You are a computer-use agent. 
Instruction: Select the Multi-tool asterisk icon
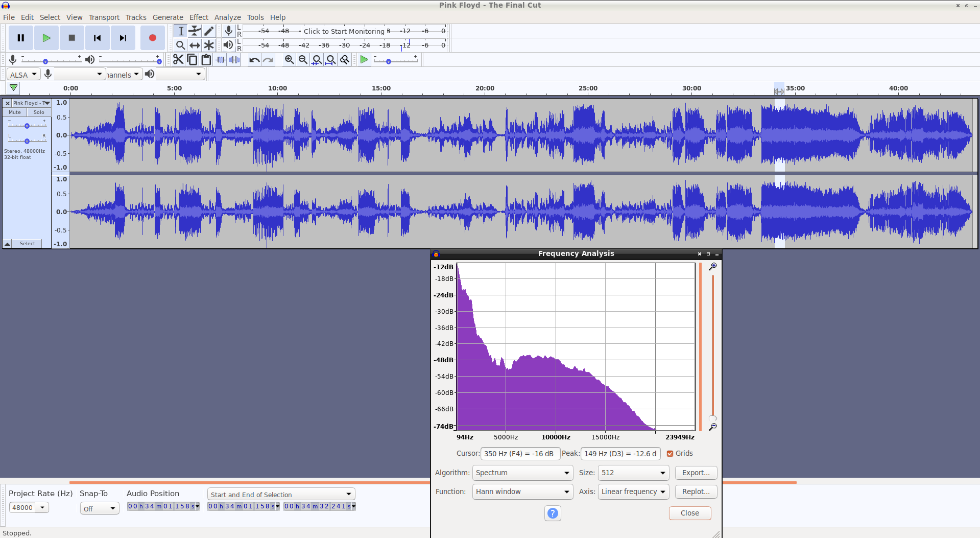click(x=209, y=45)
